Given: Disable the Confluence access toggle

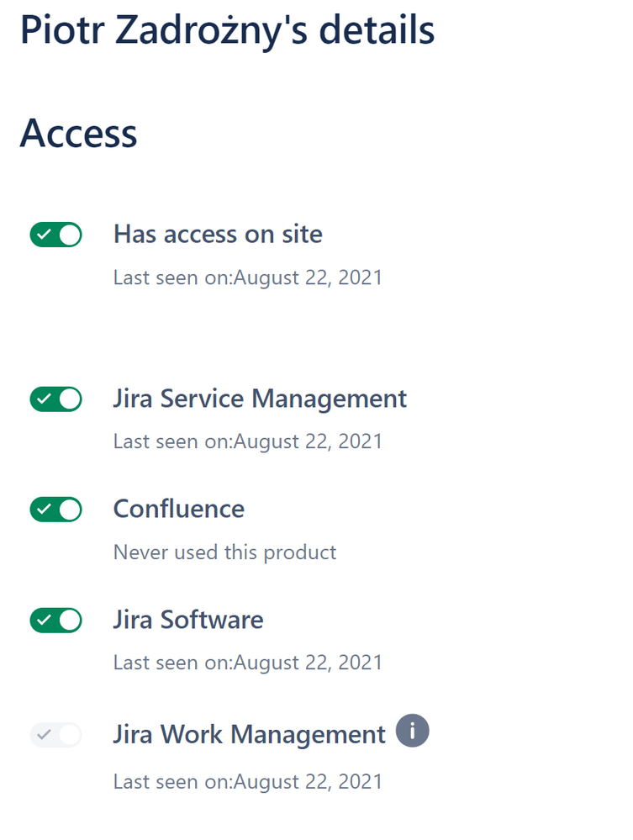Looking at the screenshot, I should pyautogui.click(x=55, y=510).
